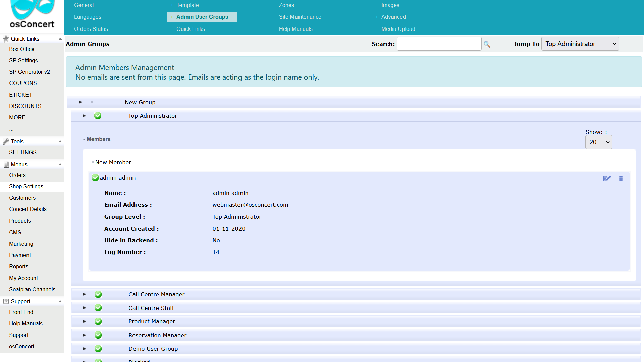Select Admin User Groups menu item
Viewport: 644px width, 362px height.
[x=202, y=17]
